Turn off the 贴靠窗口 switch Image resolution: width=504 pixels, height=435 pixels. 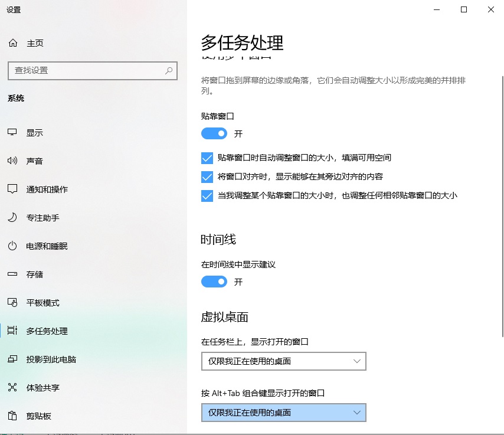(214, 133)
